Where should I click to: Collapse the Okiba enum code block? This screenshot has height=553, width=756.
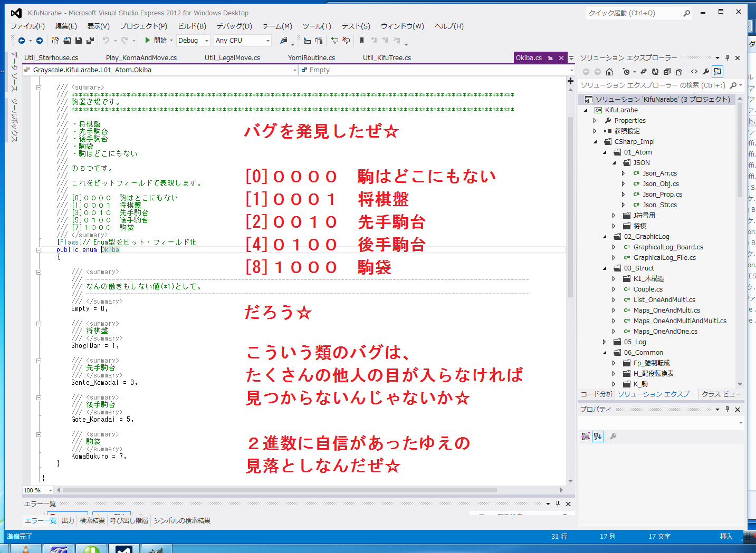pyautogui.click(x=39, y=250)
